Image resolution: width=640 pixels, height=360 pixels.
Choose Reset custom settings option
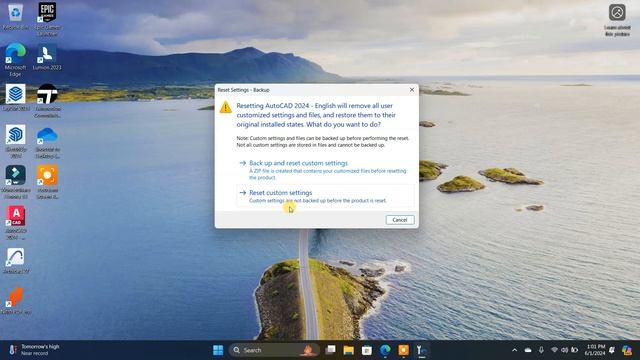click(x=325, y=196)
